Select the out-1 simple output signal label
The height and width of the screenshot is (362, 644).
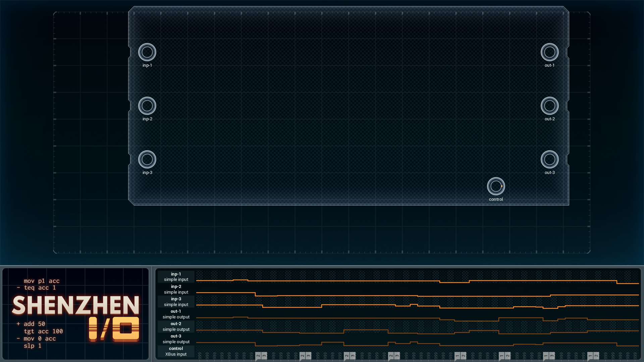[x=176, y=314]
